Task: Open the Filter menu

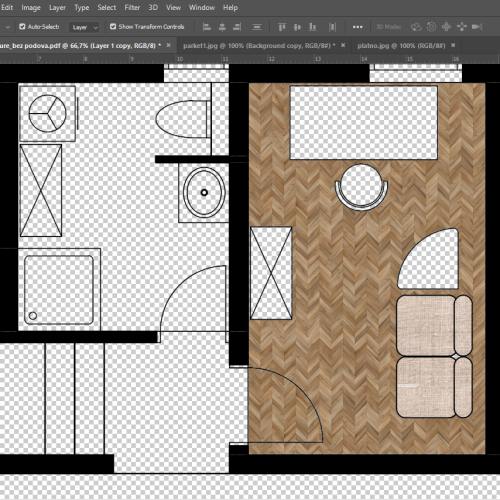Action: [x=132, y=7]
